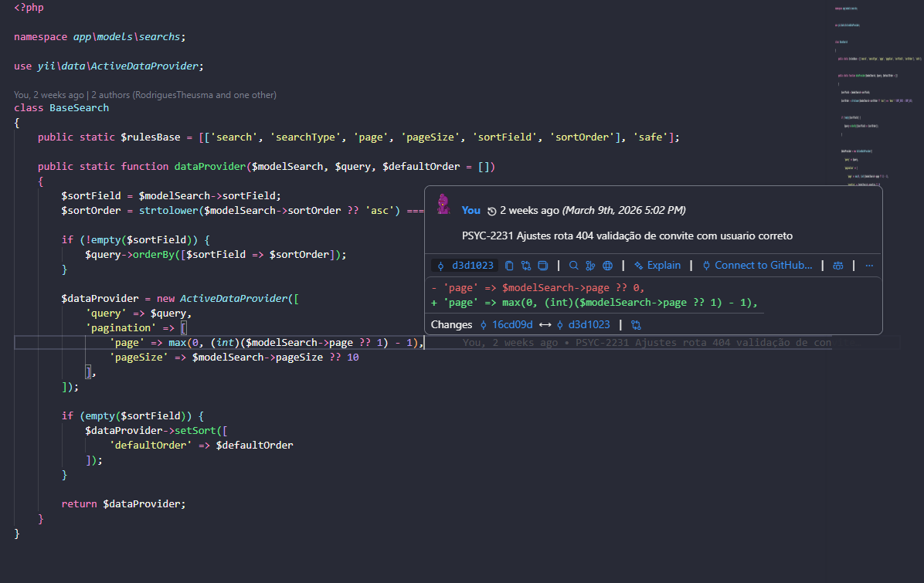
Task: Click 'You, 2 weeks ago' CodeLens above class
Action: coord(49,95)
